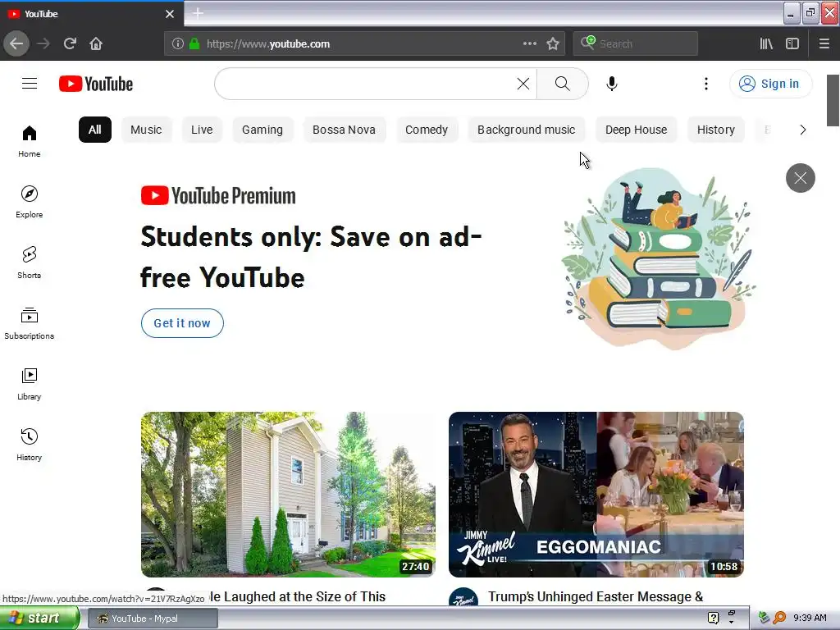Open Trump's Unhinged Easter Message title
Image resolution: width=840 pixels, height=630 pixels.
point(596,597)
